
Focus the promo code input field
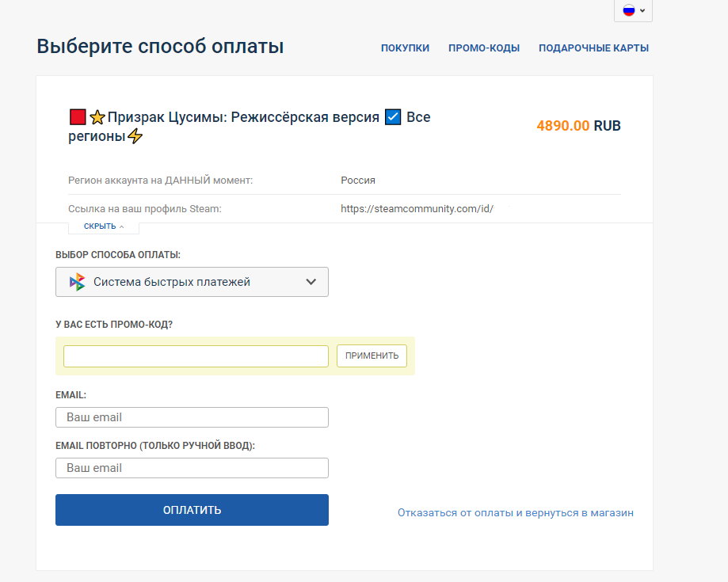point(196,356)
